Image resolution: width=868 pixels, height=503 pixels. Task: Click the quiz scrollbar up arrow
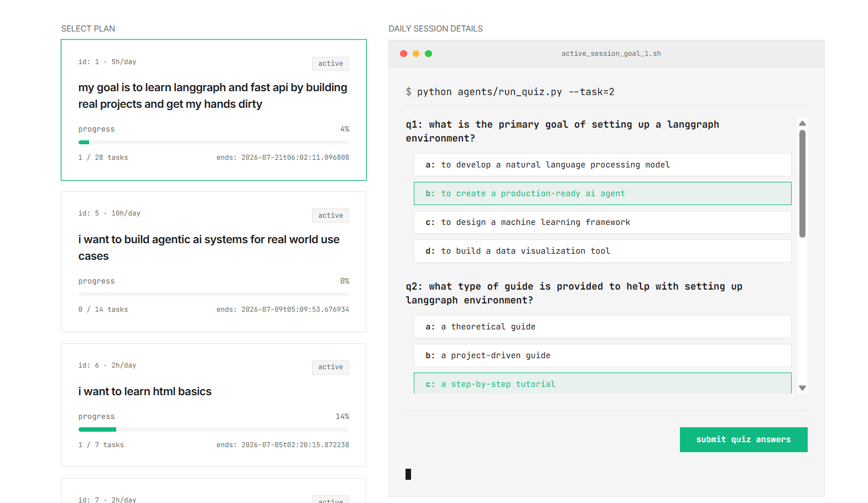click(x=802, y=123)
